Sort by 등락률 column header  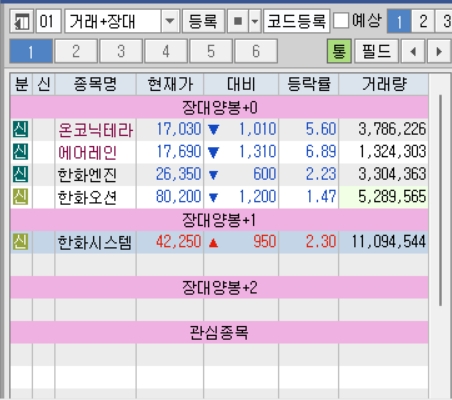(309, 84)
